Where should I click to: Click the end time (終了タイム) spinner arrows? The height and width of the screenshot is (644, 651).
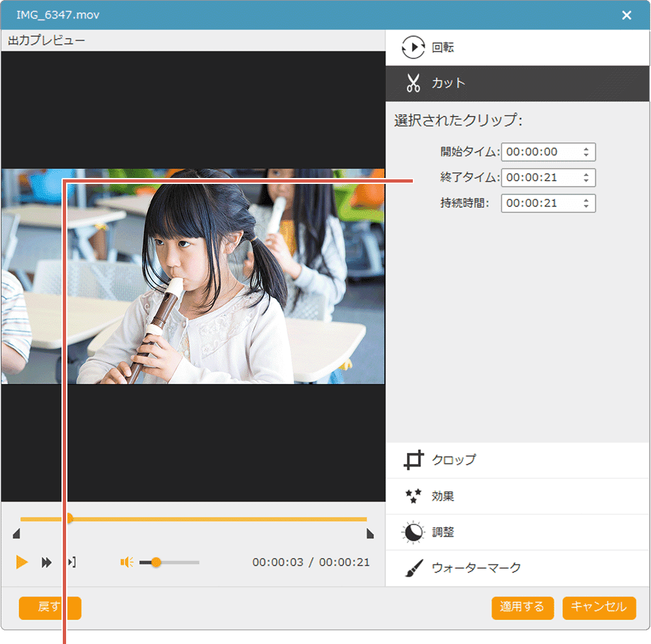(x=586, y=177)
